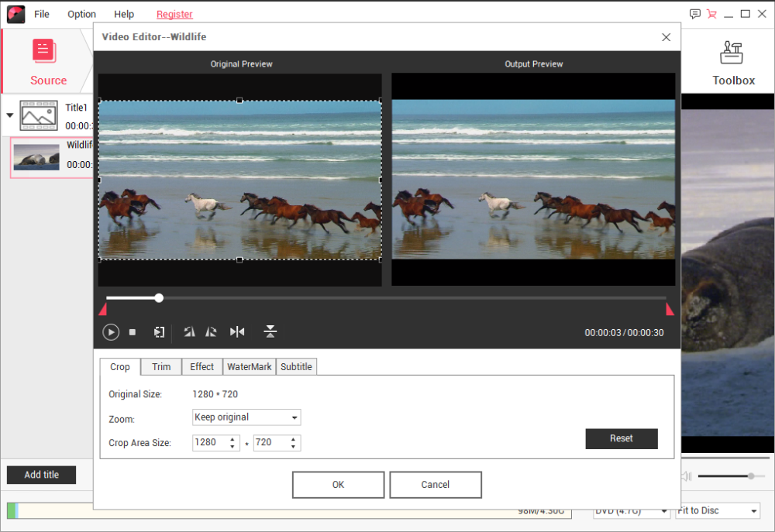Viewport: 775px width, 532px height.
Task: Click the app logo icon
Action: (x=15, y=14)
